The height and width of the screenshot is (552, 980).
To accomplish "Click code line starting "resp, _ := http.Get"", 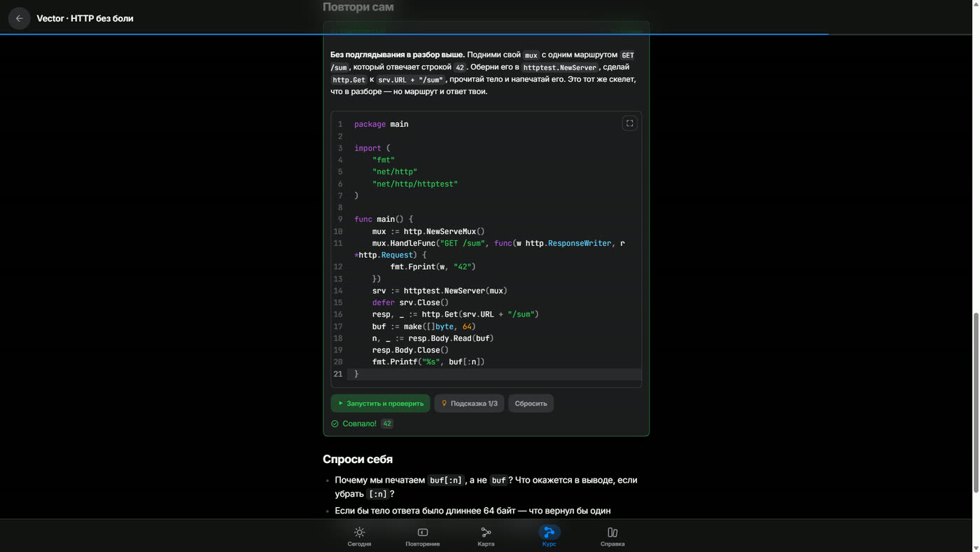I will pyautogui.click(x=456, y=315).
